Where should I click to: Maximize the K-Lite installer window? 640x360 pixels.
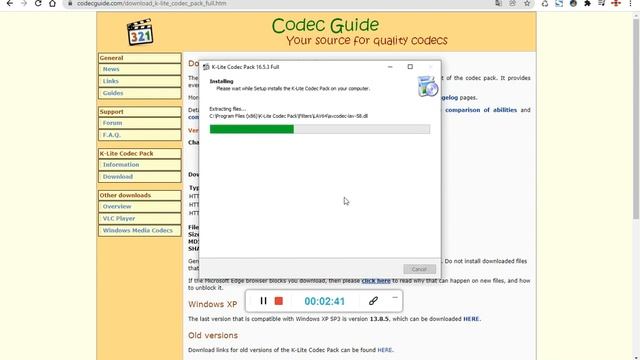pos(410,67)
